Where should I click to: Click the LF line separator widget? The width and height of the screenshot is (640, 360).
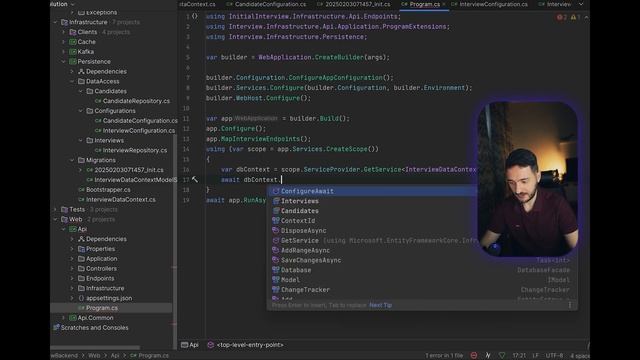click(536, 356)
